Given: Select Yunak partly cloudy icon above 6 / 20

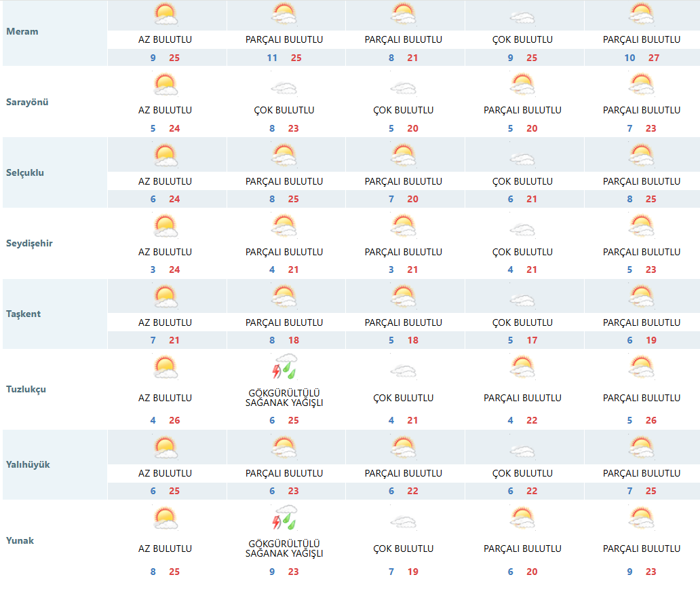Looking at the screenshot, I should (x=522, y=519).
